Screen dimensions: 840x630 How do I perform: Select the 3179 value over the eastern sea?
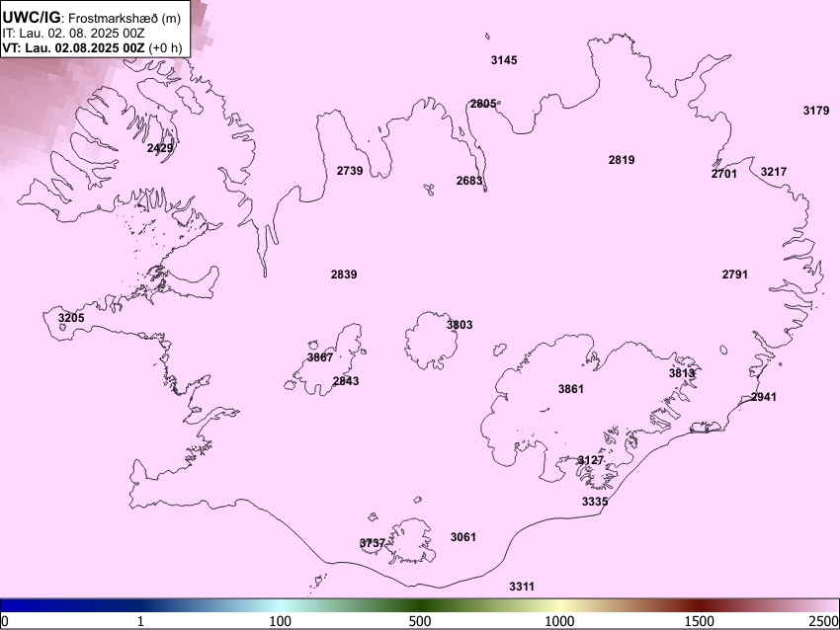point(816,111)
